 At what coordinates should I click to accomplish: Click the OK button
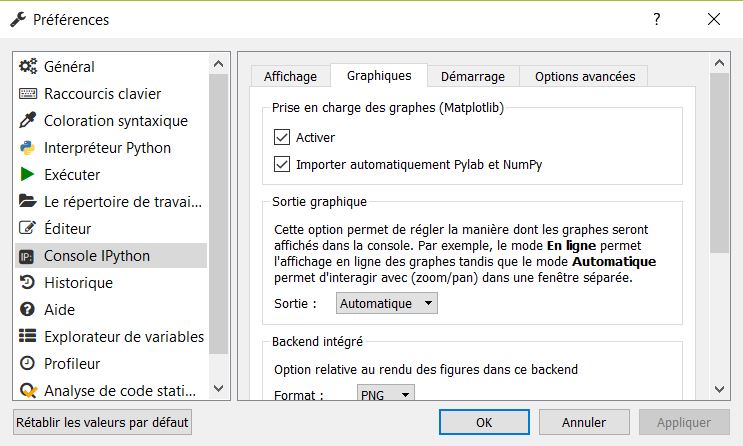click(x=484, y=422)
